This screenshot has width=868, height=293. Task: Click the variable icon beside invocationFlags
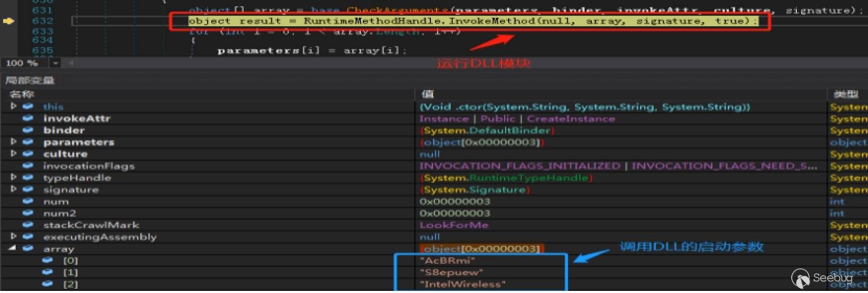tap(28, 166)
